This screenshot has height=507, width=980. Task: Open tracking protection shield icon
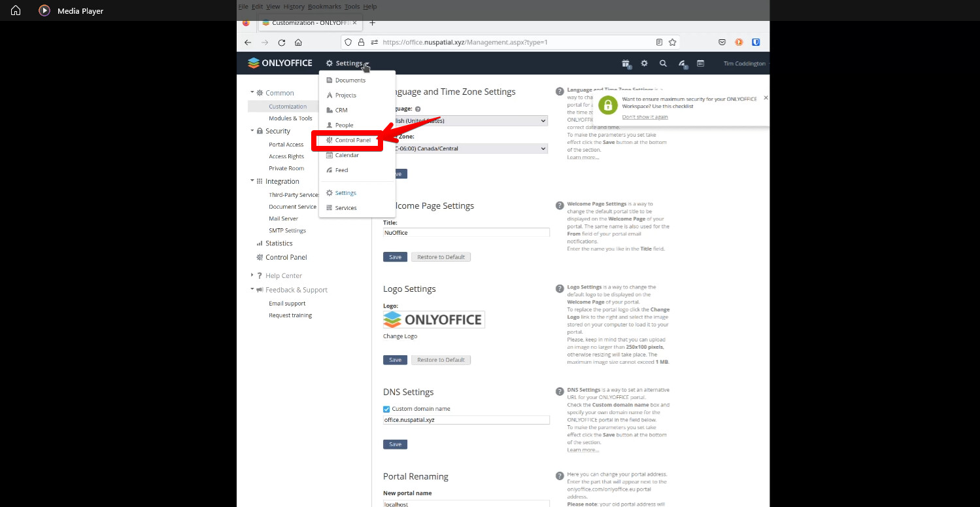pos(348,42)
